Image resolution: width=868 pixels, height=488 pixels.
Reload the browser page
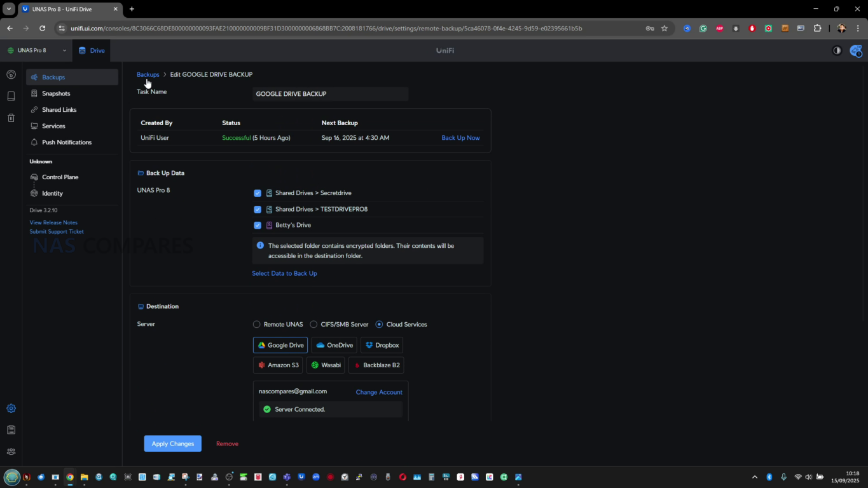tap(42, 28)
